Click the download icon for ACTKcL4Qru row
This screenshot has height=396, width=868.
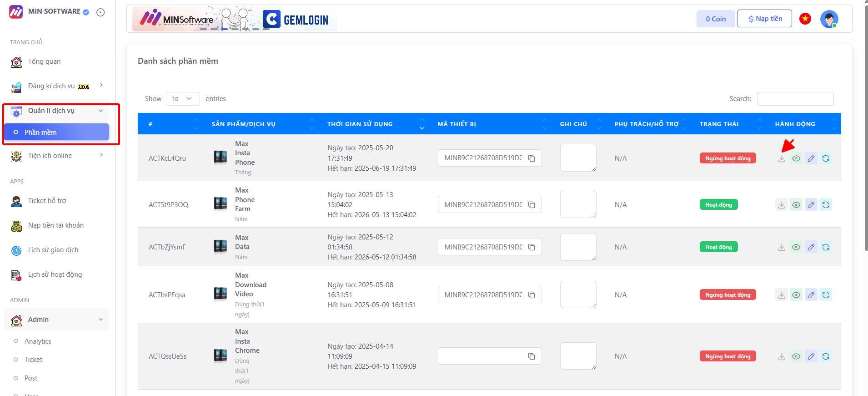[781, 158]
